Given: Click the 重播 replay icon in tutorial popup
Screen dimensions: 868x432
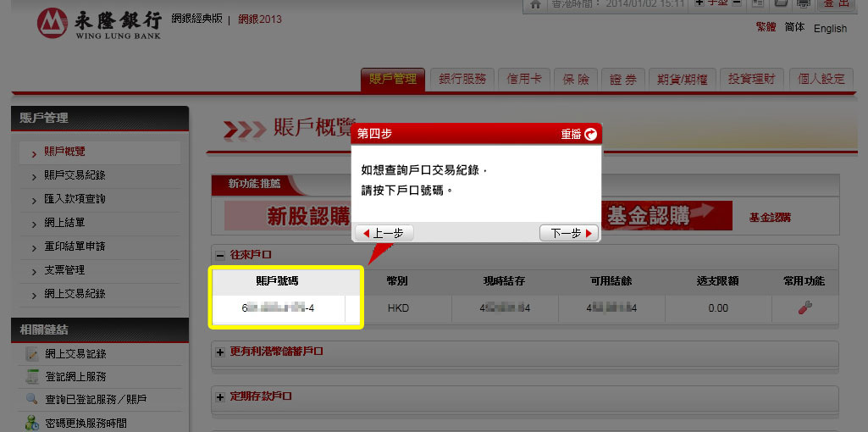Looking at the screenshot, I should click(591, 134).
